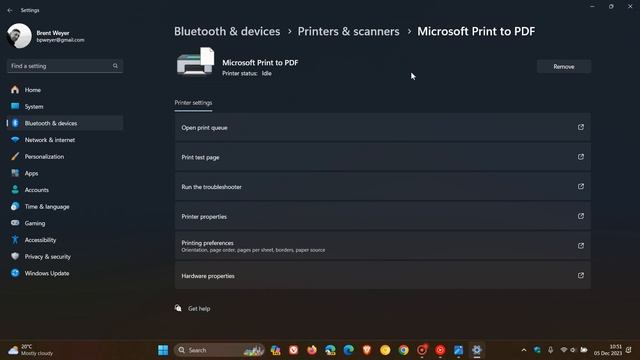Open print queue
The image size is (640, 360).
[382, 127]
